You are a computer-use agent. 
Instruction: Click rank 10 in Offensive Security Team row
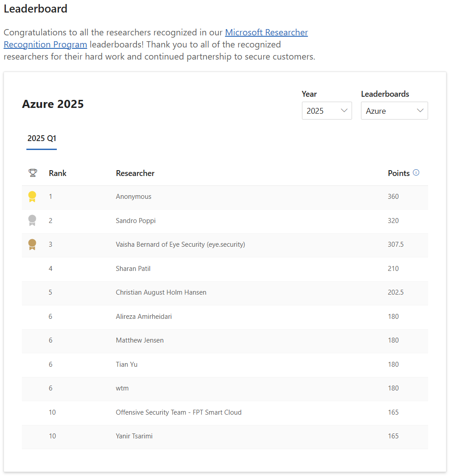[x=52, y=412]
